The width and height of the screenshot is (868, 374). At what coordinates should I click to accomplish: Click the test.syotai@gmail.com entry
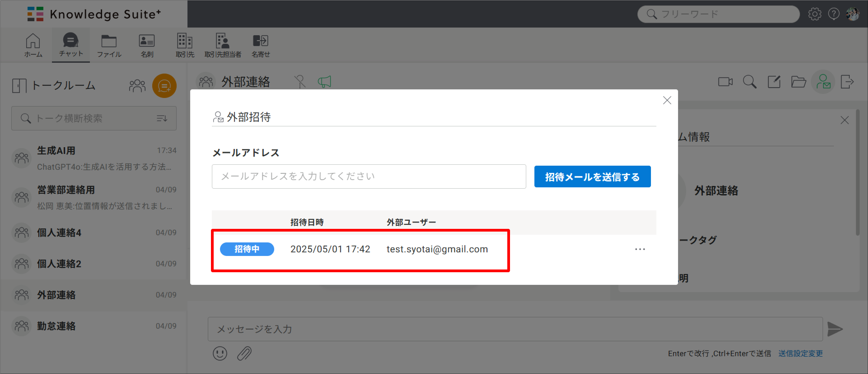[x=437, y=249]
